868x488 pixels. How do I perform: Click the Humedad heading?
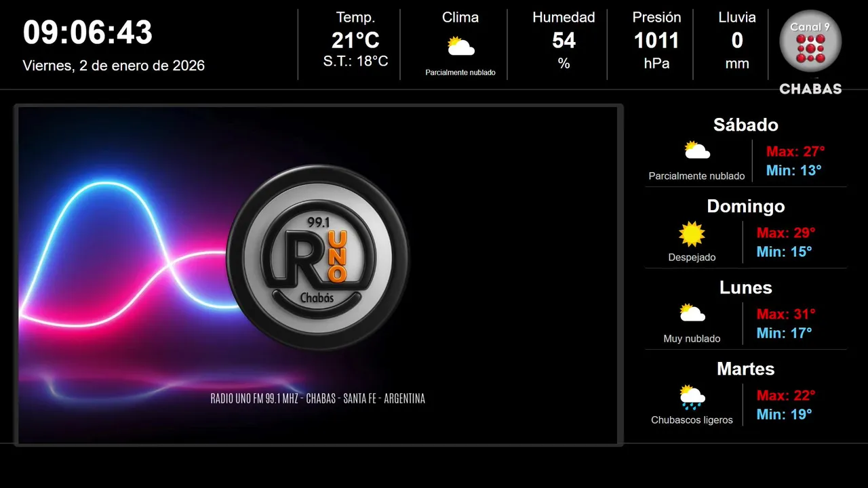tap(564, 18)
